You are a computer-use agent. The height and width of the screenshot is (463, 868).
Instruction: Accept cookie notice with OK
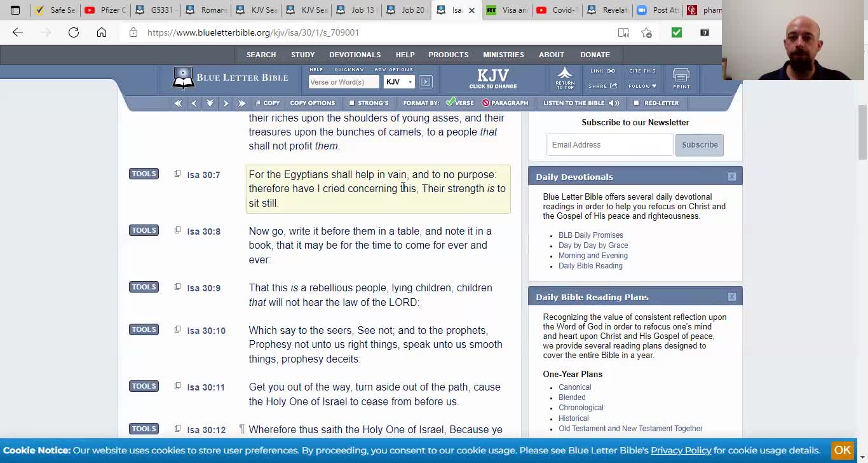click(842, 450)
